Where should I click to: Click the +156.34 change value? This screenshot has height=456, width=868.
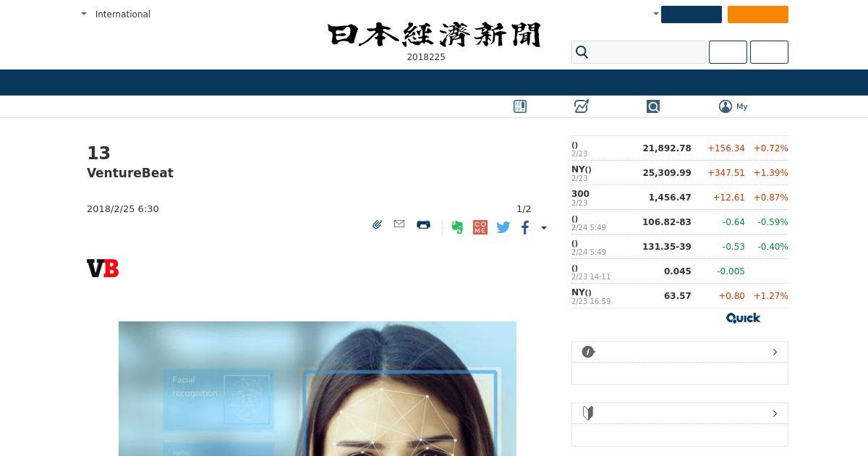point(726,148)
